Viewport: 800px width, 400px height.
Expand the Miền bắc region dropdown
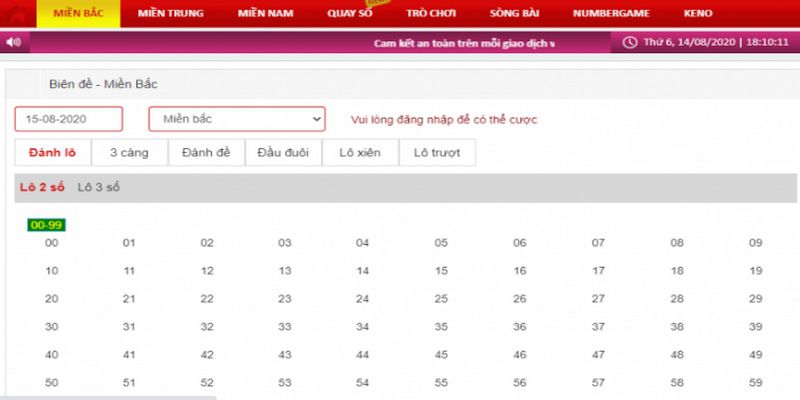pyautogui.click(x=237, y=119)
